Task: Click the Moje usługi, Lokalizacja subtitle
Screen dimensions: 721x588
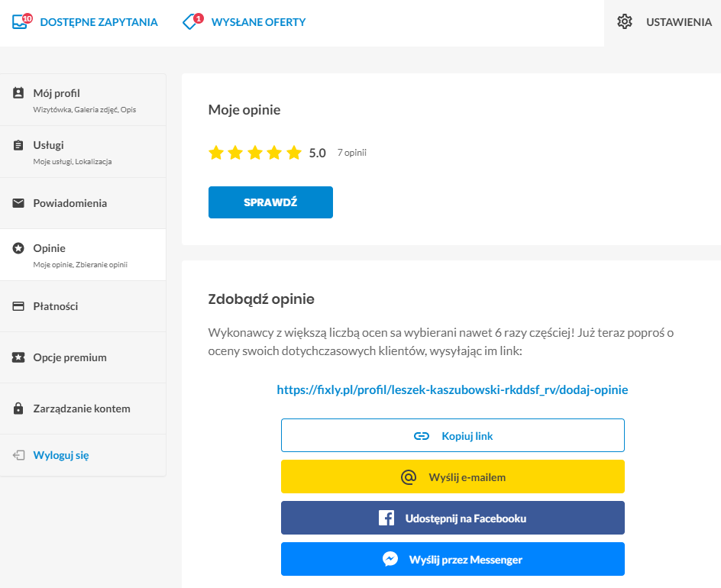Action: click(x=73, y=162)
